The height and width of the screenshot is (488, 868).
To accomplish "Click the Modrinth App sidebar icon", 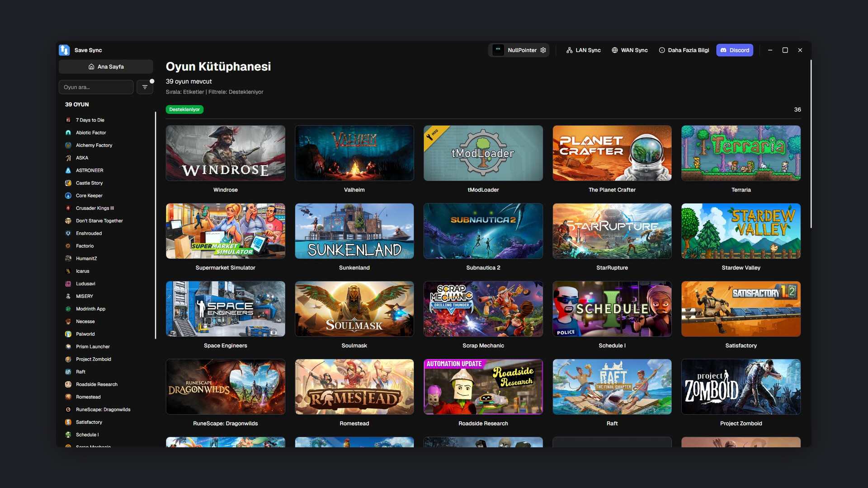I will (68, 309).
